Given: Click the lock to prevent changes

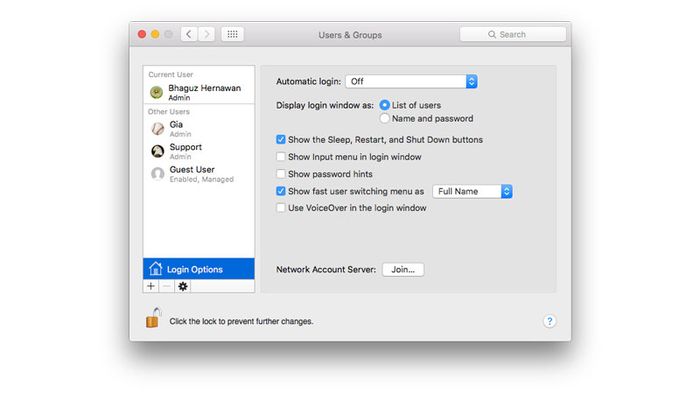Looking at the screenshot, I should tap(153, 318).
